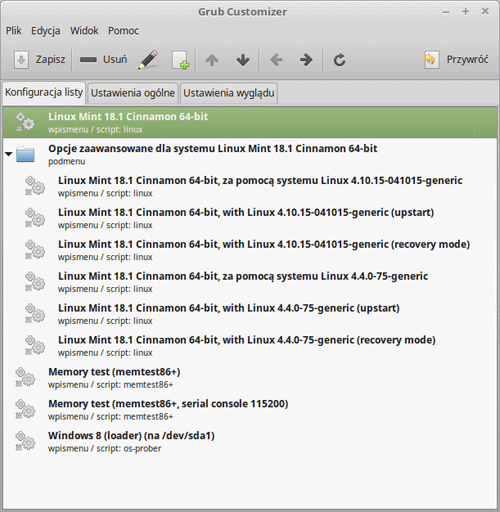Viewport: 500px width, 512px height.
Task: Select Opcje zaawansowane dla systemu submenu row
Action: 250,154
